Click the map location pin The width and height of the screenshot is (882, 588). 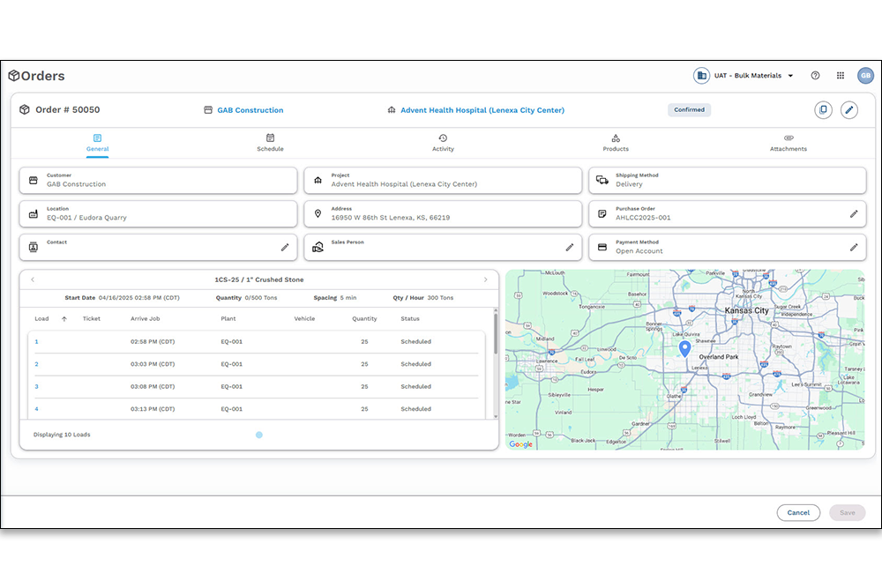[684, 349]
